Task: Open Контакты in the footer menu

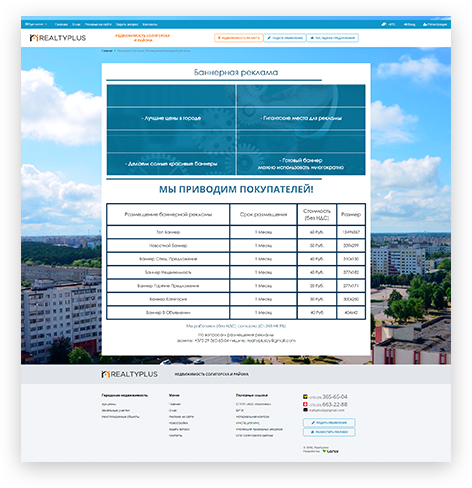Action: coord(176,435)
